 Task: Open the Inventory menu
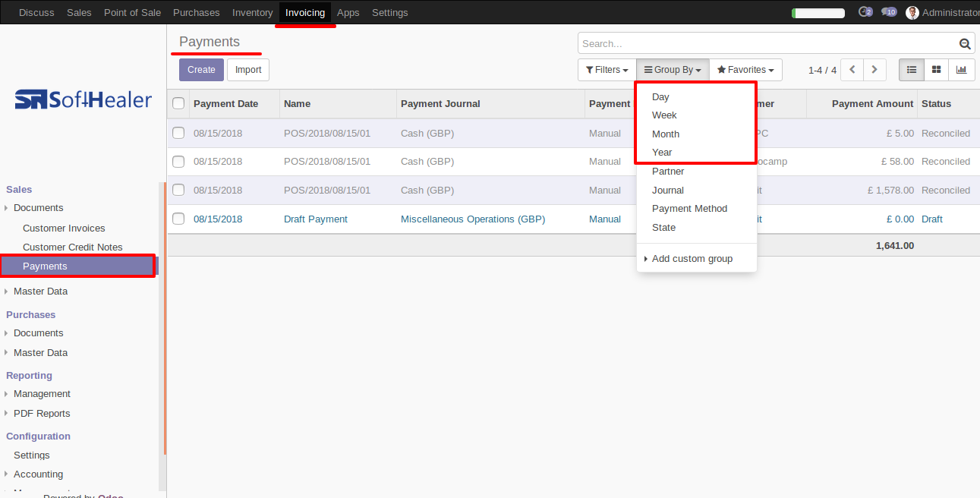coord(253,12)
